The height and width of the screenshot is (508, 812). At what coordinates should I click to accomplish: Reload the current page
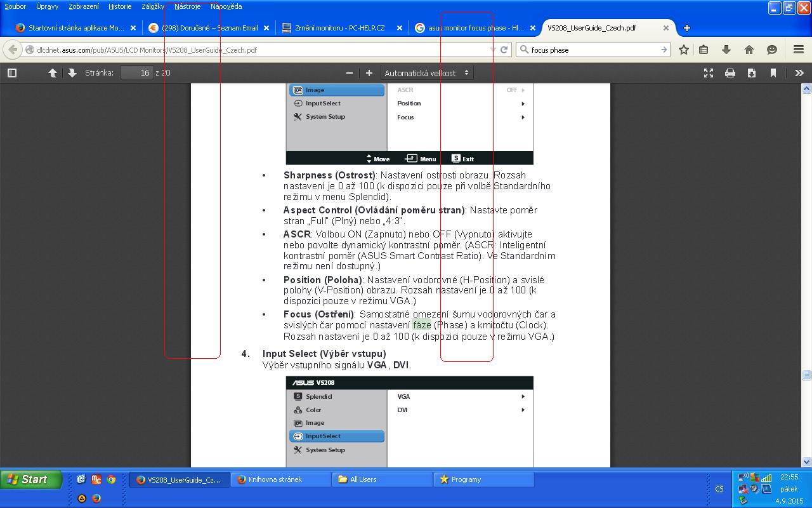point(504,50)
